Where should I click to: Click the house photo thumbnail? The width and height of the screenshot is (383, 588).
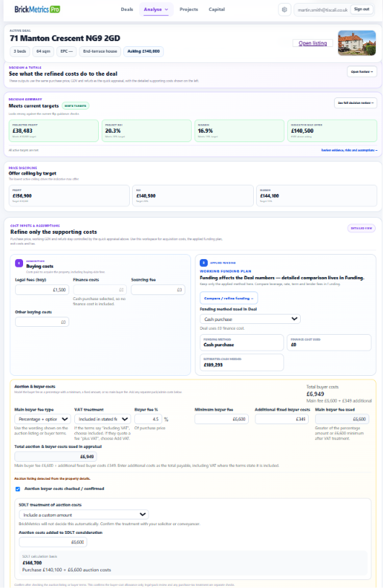tap(357, 43)
